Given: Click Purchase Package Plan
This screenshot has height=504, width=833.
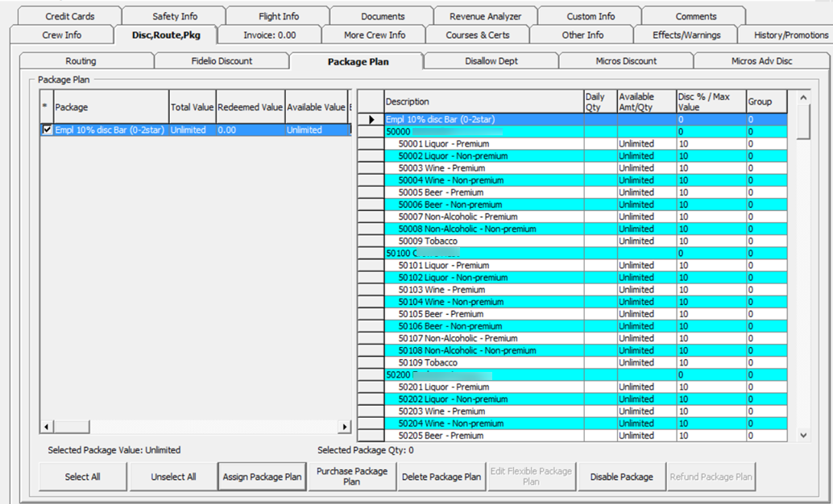Looking at the screenshot, I should coord(351,477).
